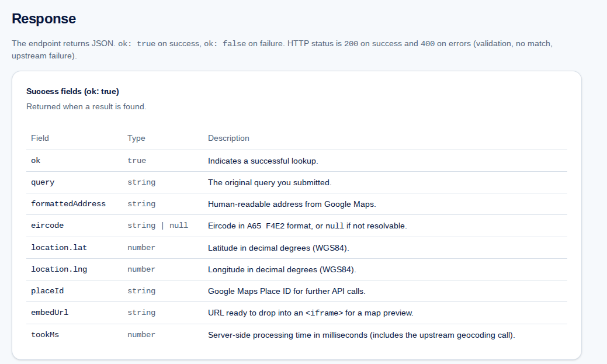Click the 'string' type in the query row
The height and width of the screenshot is (364, 607).
pyautogui.click(x=141, y=182)
